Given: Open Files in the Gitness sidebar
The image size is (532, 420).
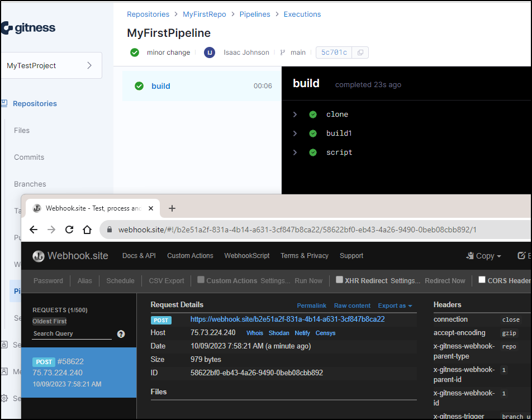Looking at the screenshot, I should [x=22, y=131].
